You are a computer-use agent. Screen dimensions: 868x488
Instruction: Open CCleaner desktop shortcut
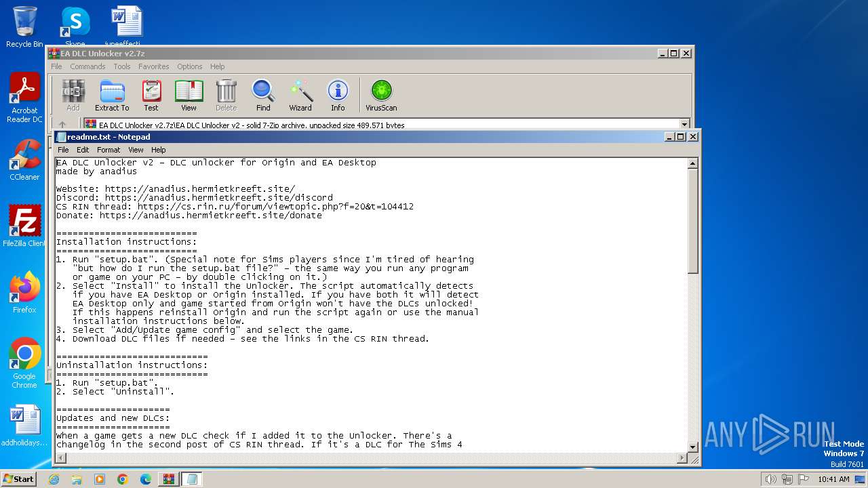tap(24, 161)
